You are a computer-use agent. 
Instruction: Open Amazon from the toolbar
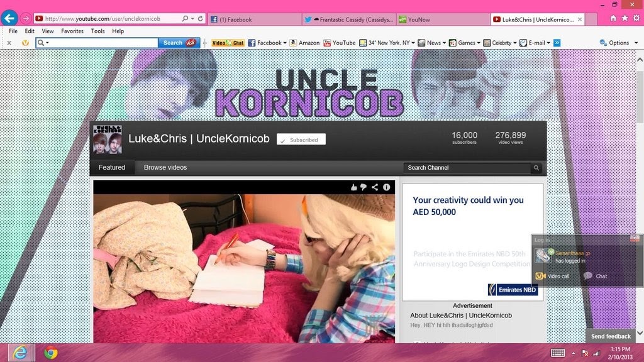click(304, 43)
